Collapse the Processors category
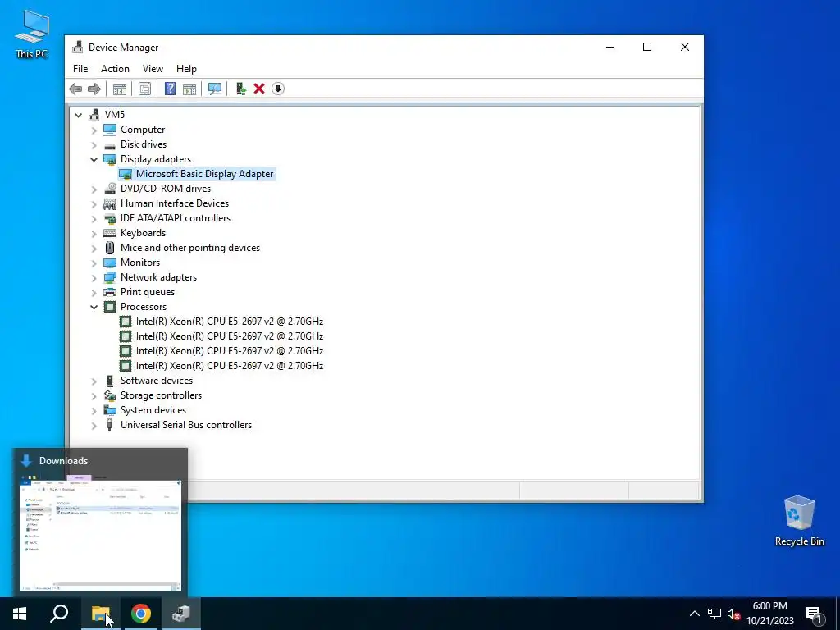Viewport: 840px width, 630px height. coord(94,307)
